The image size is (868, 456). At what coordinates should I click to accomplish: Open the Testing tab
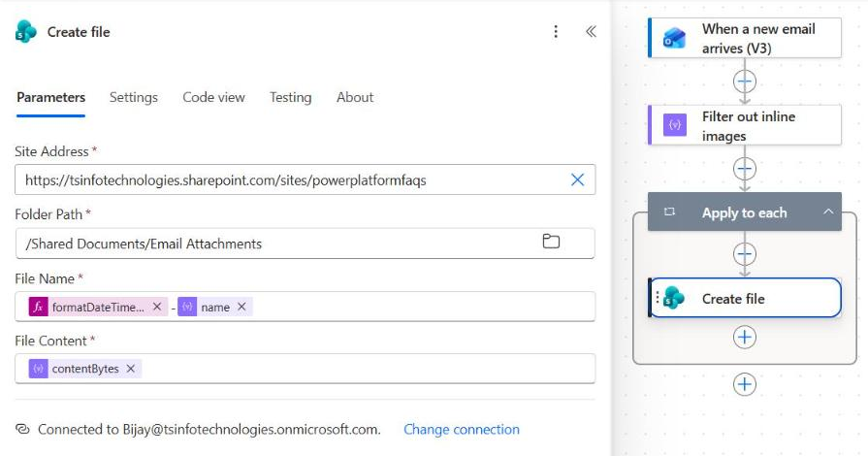point(291,98)
